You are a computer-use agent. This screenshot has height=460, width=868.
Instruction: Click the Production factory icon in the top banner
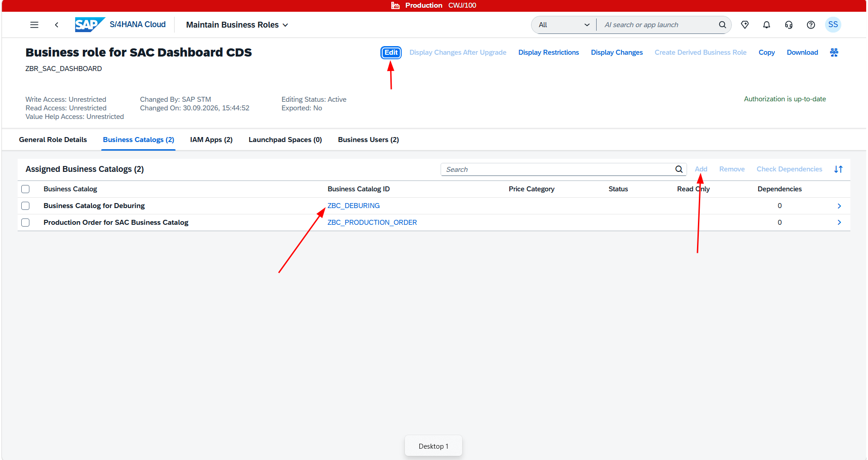click(395, 5)
